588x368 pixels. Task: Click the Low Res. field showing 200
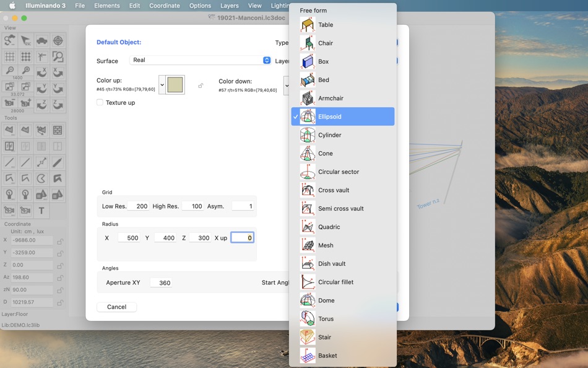click(x=138, y=206)
